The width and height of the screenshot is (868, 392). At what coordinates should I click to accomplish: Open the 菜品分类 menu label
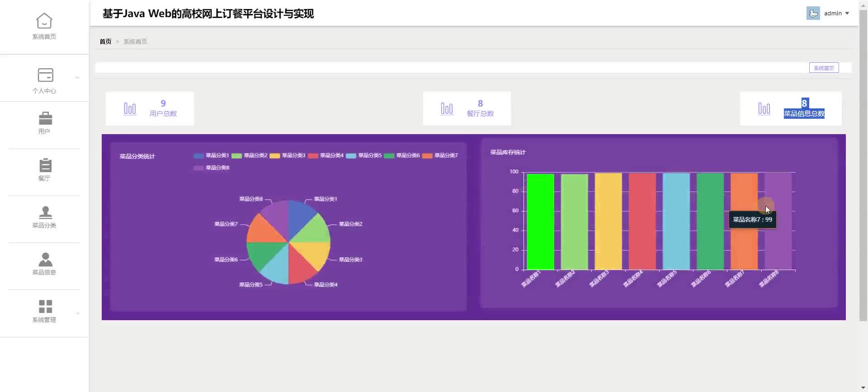(44, 225)
